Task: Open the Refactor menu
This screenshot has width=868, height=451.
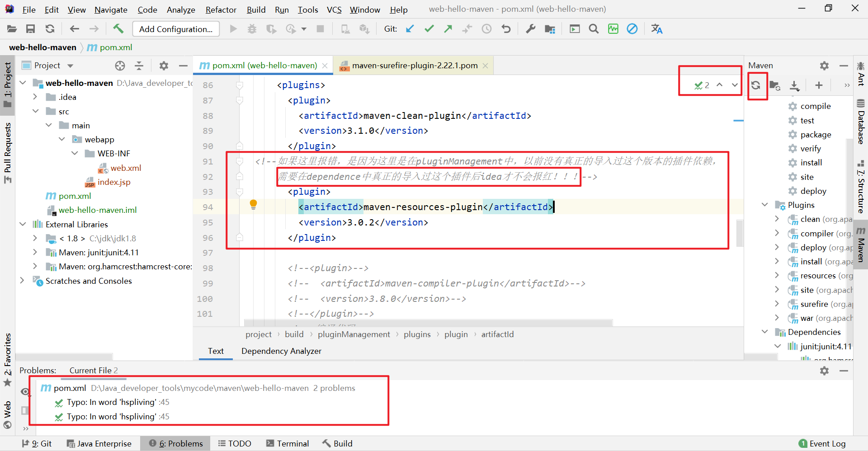Action: pos(221,9)
